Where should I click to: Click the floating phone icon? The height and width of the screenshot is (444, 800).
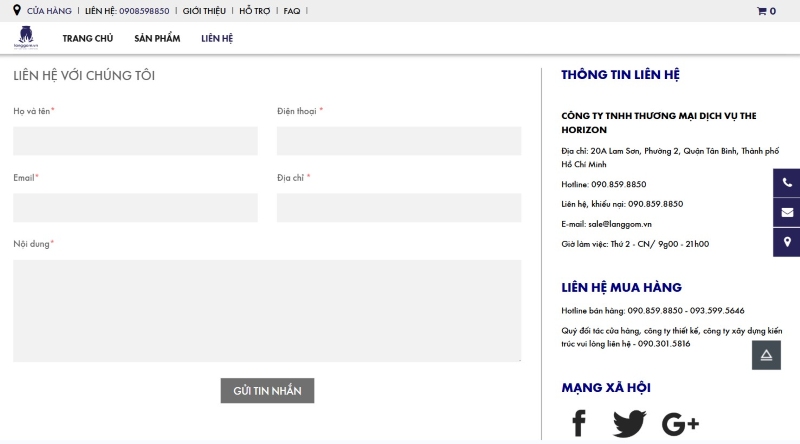coord(787,183)
